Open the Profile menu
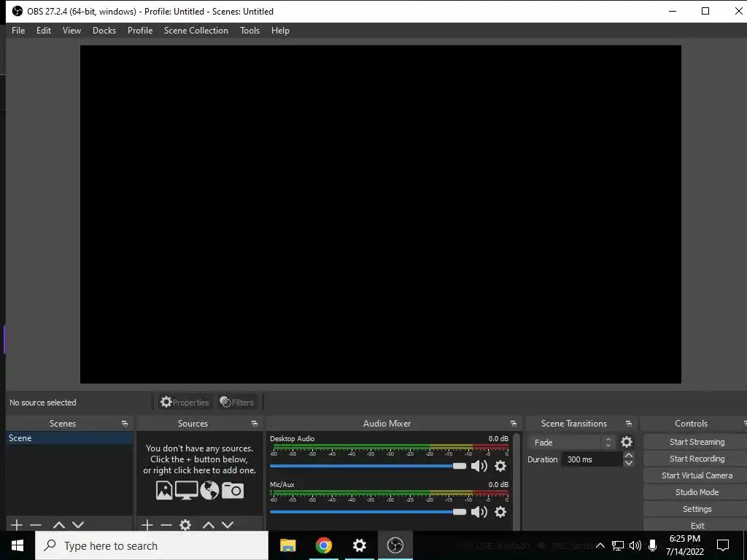This screenshot has width=747, height=560. (x=140, y=31)
